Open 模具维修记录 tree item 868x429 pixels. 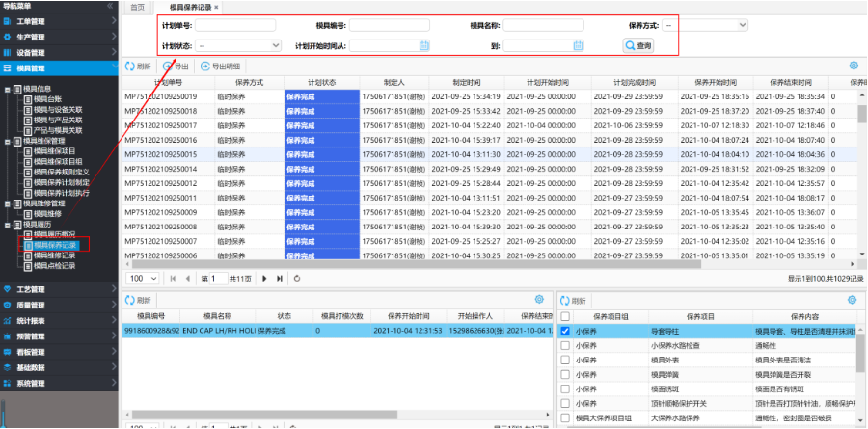click(x=54, y=255)
